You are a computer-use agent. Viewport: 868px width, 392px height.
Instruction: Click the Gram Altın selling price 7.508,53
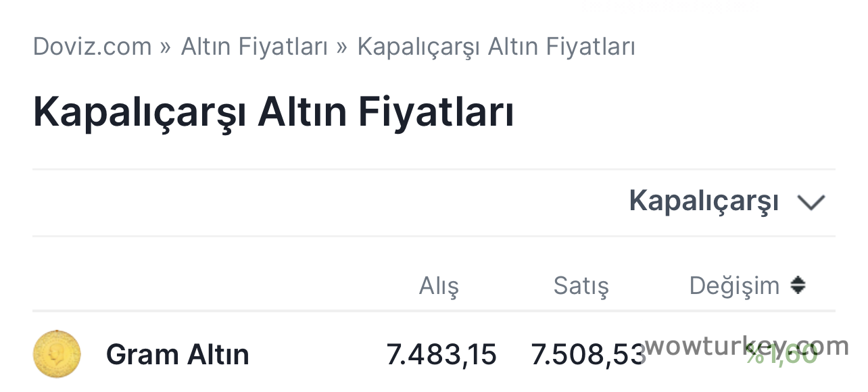click(585, 355)
